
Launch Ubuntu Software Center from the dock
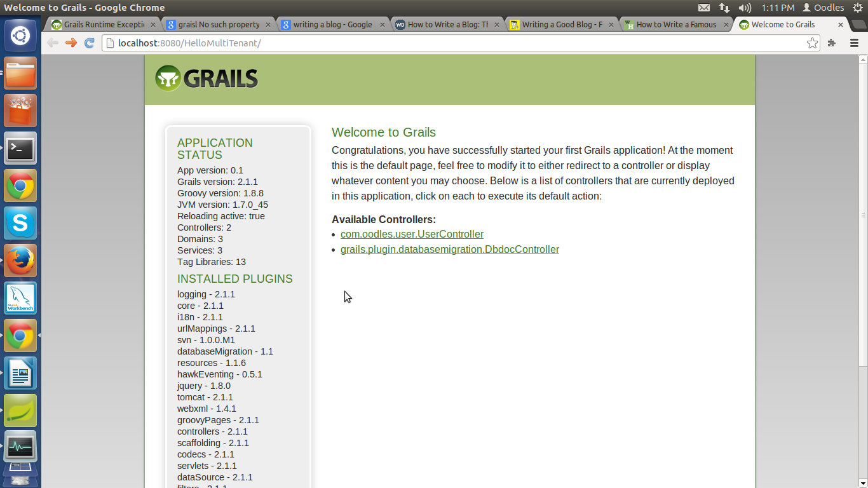click(x=20, y=111)
